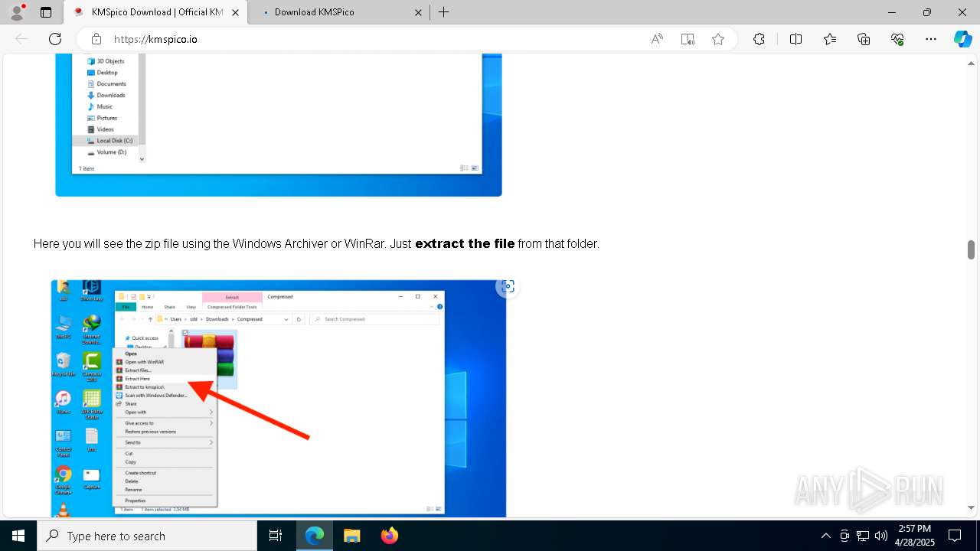Screen dimensions: 980x551
Task: Open the browser profile icon
Action: point(17,12)
